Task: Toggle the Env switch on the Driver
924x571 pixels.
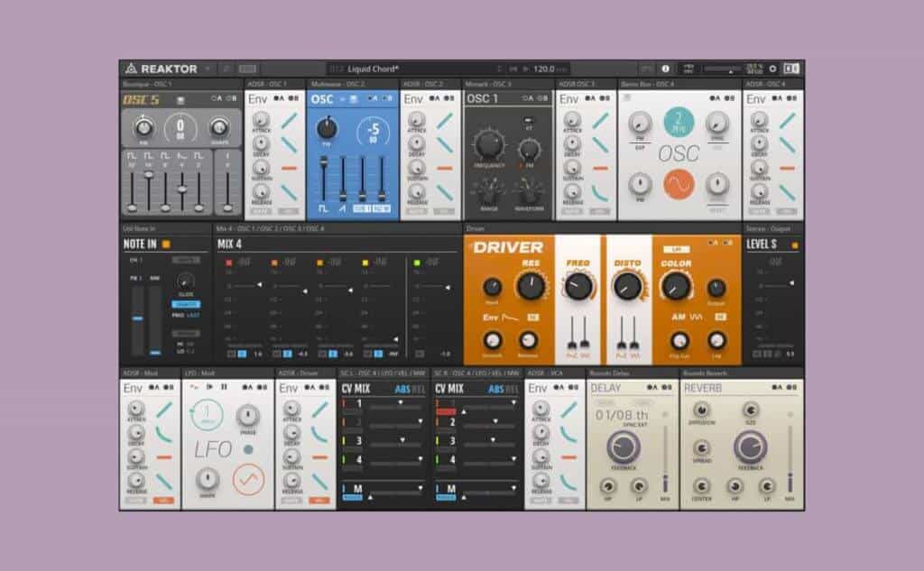Action: [532, 318]
